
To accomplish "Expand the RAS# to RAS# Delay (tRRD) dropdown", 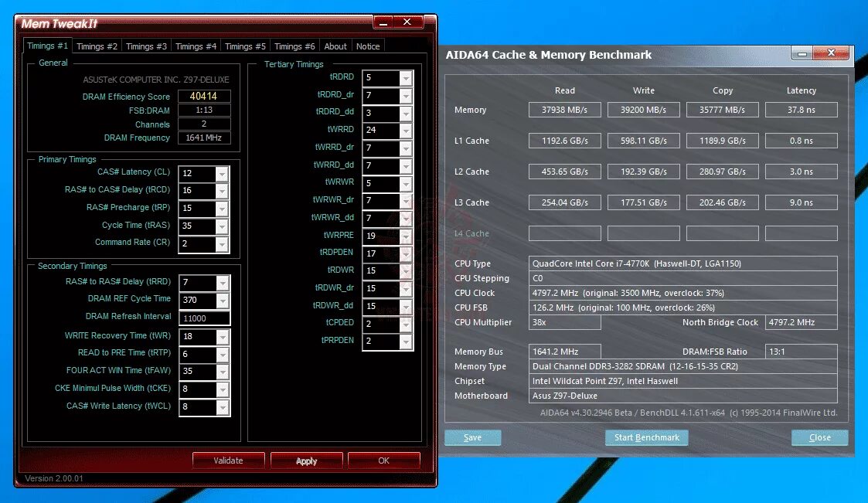I will (x=223, y=283).
